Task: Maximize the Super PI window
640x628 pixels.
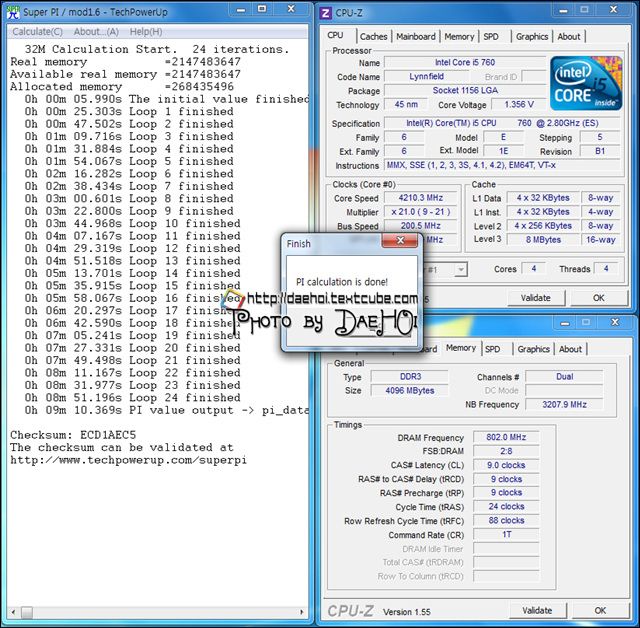Action: click(262, 10)
